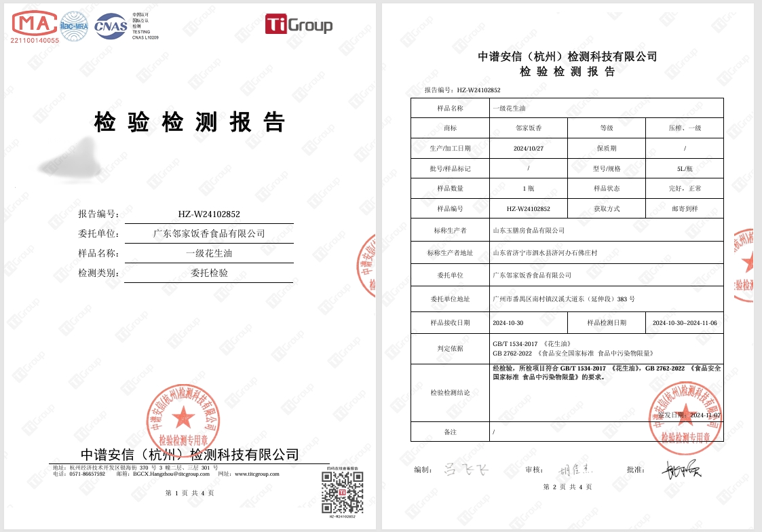The height and width of the screenshot is (532, 762).
Task: Click the 检测类别 label on the cover page
Action: pos(98,273)
